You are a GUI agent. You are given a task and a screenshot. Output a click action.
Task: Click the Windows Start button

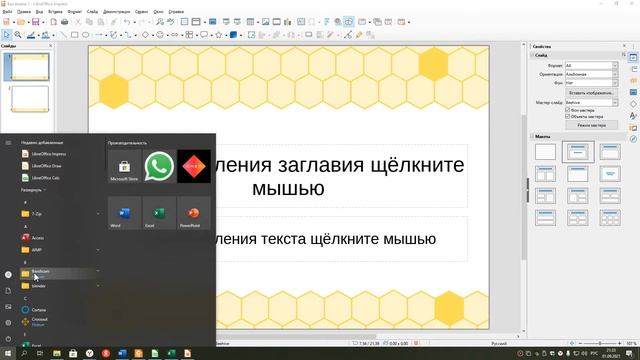tap(7, 353)
